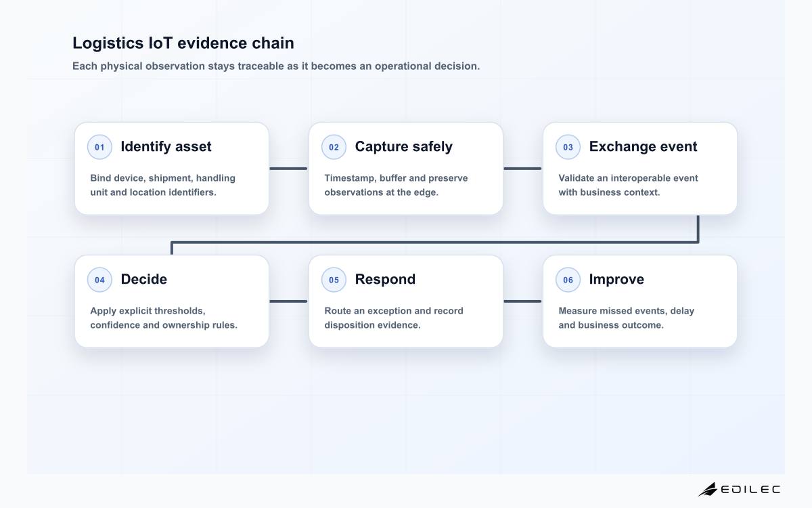The height and width of the screenshot is (508, 812).
Task: Select the Route an exception description
Action: click(394, 318)
